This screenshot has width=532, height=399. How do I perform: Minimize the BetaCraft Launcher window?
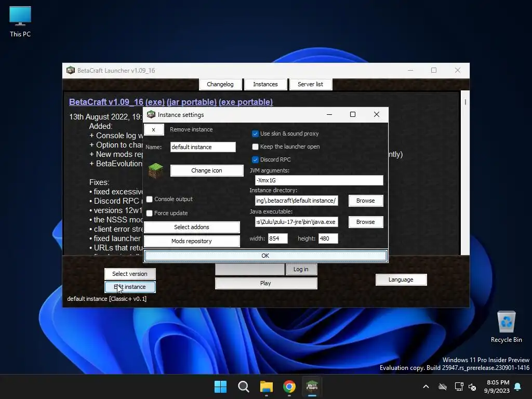coord(410,70)
